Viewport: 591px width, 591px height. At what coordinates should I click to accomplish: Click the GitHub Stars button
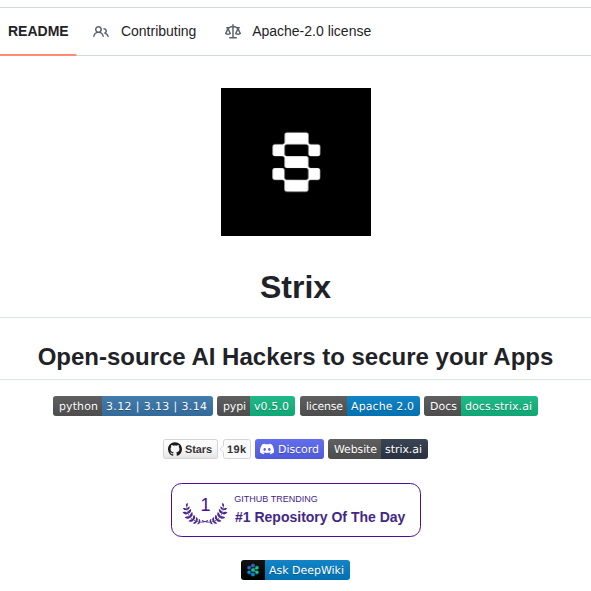click(190, 449)
